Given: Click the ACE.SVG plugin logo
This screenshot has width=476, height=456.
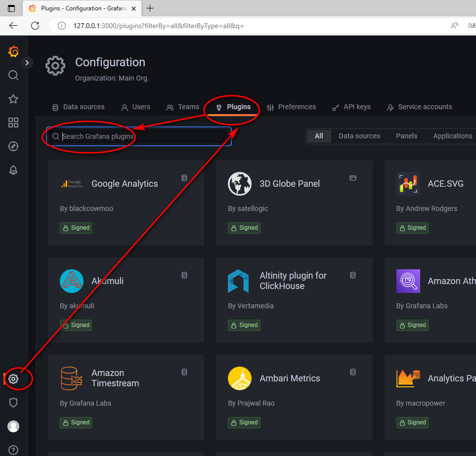Looking at the screenshot, I should click(408, 184).
